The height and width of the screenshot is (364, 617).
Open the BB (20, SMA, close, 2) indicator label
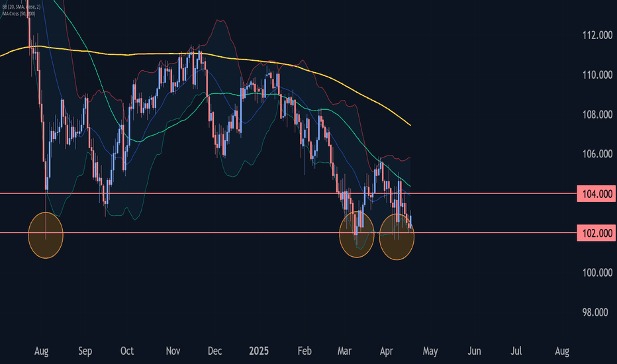pos(21,7)
